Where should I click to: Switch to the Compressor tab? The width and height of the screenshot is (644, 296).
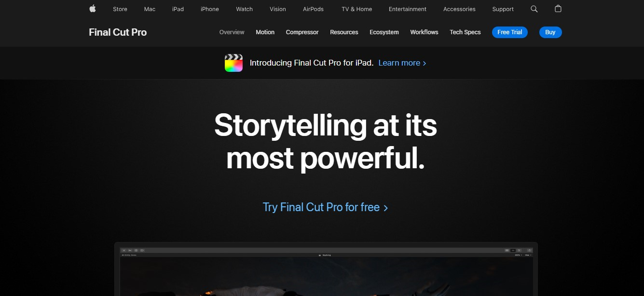pyautogui.click(x=302, y=32)
